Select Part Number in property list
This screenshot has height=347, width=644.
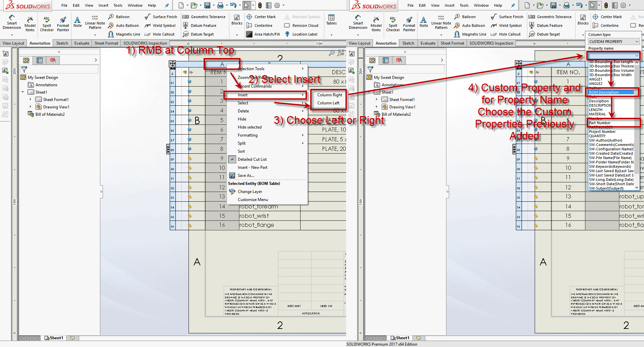point(611,123)
